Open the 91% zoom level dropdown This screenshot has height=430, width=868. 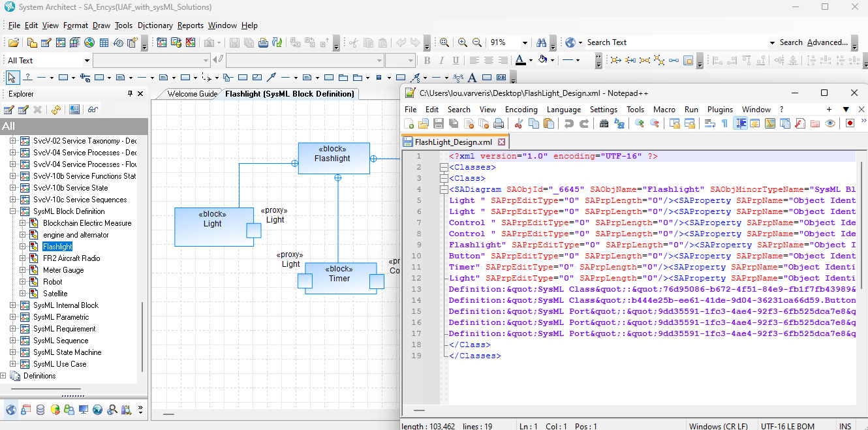pyautogui.click(x=525, y=42)
